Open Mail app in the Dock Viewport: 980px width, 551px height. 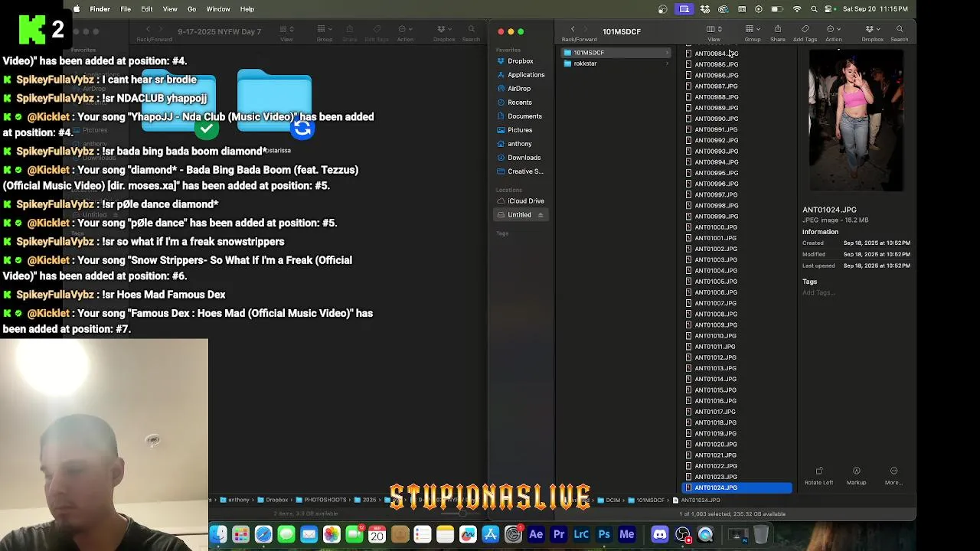point(309,534)
